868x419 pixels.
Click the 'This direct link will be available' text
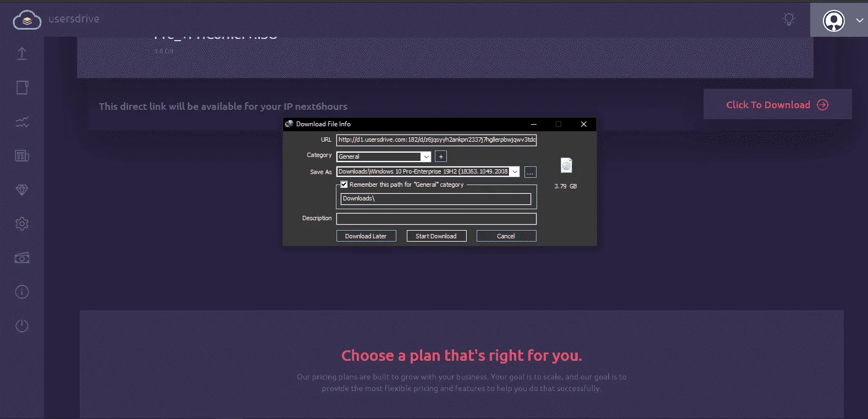point(223,107)
